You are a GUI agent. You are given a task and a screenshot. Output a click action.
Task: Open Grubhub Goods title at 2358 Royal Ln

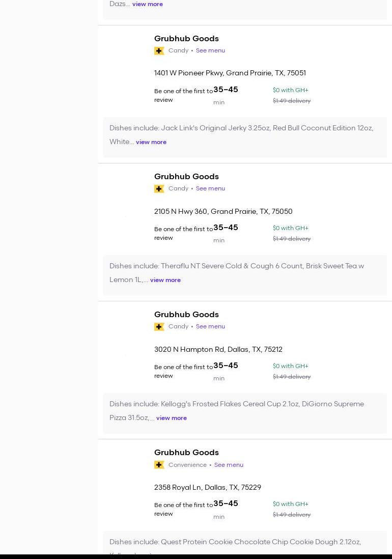coord(186,453)
